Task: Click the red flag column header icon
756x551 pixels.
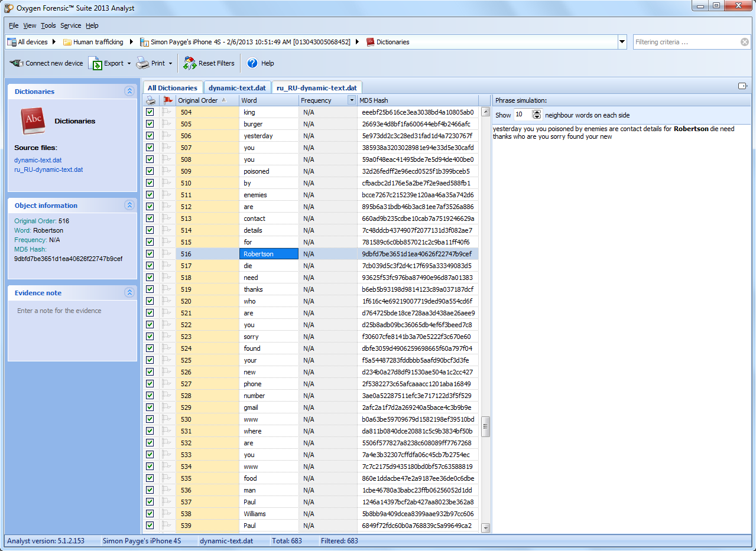Action: 168,100
